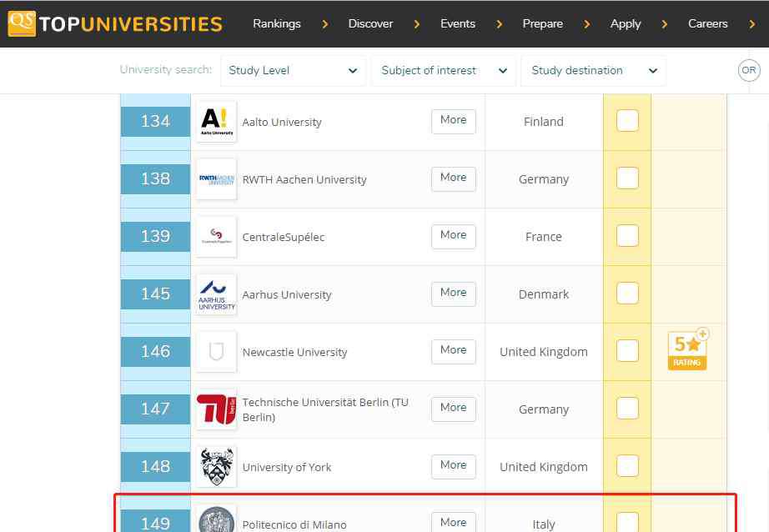Open the Politecnico di Milano seal

216,519
